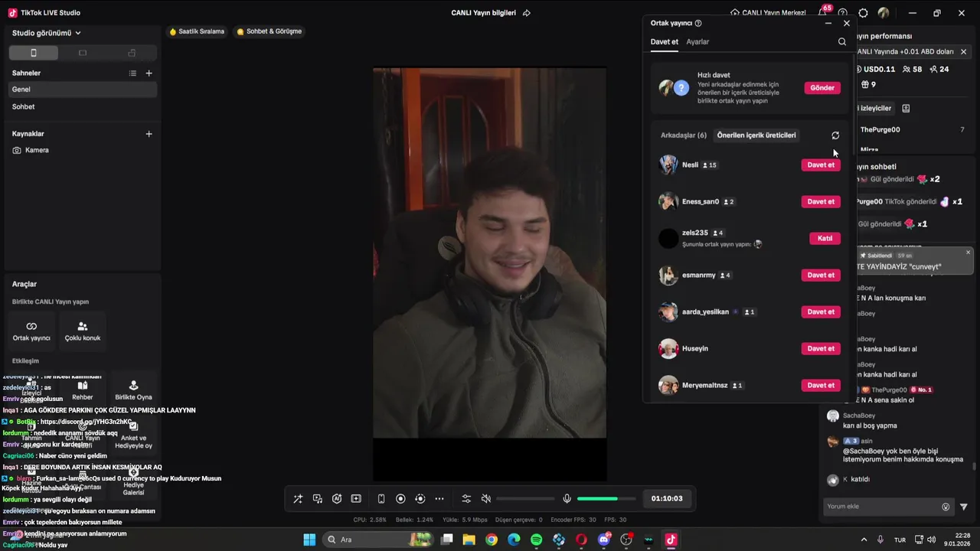980x551 pixels.
Task: Open Spotify from the taskbar
Action: [x=536, y=540]
